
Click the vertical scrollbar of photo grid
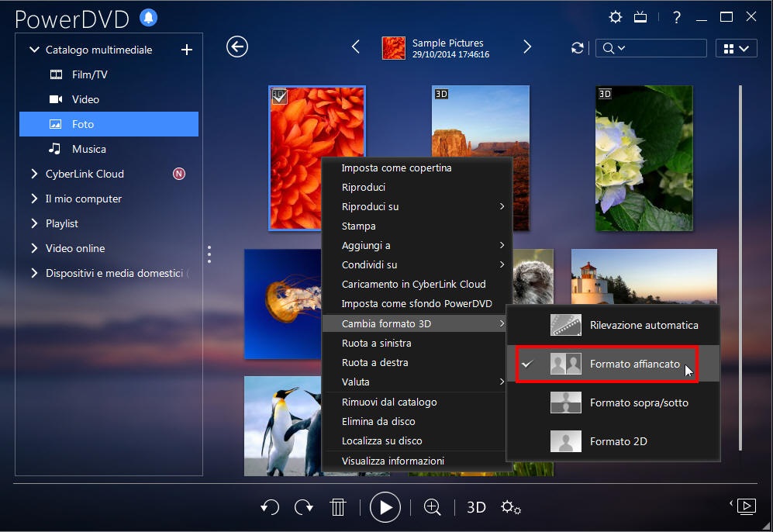tap(740, 268)
